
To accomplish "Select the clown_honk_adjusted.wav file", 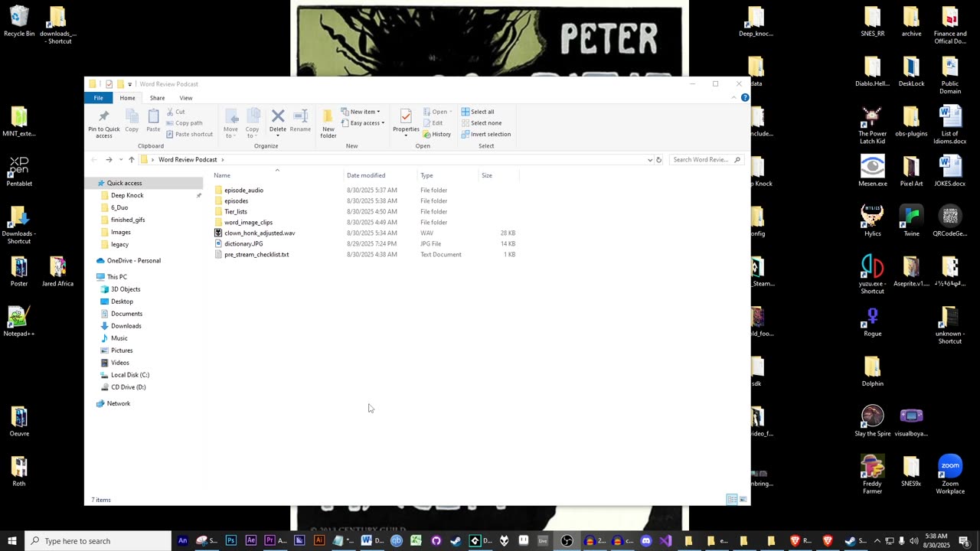I will pyautogui.click(x=259, y=233).
